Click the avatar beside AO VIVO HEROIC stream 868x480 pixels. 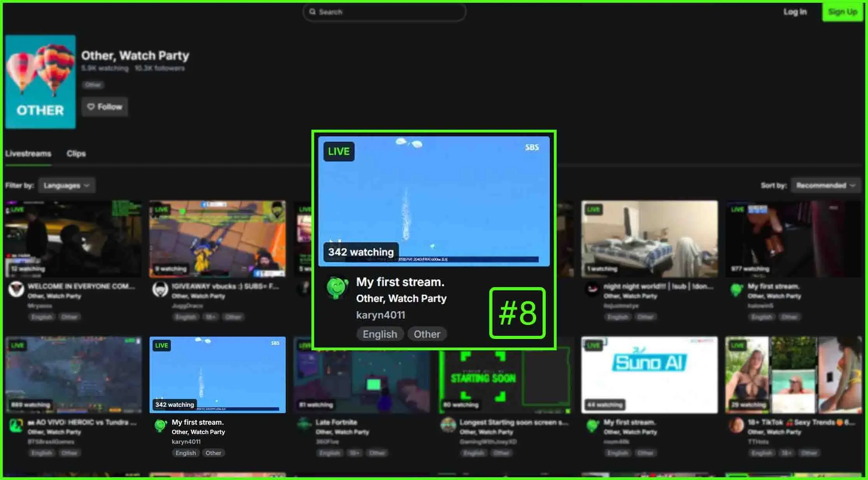[16, 425]
